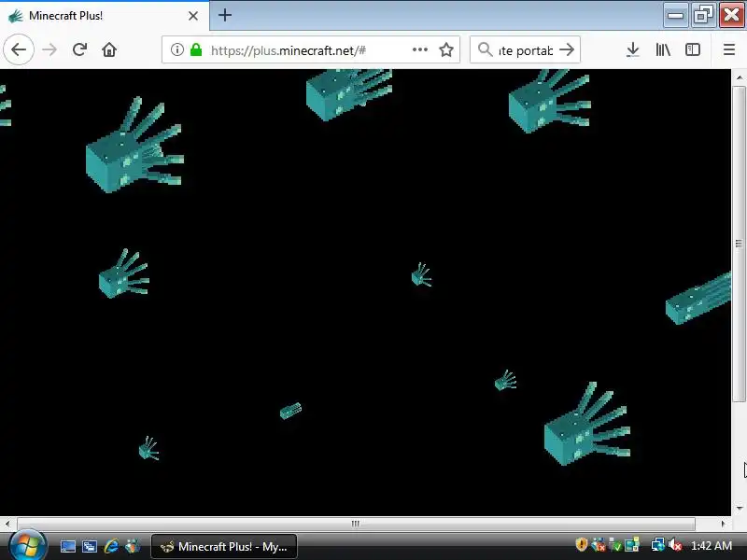This screenshot has width=747, height=560.
Task: Close the Minecraft Plus! tab
Action: tap(193, 16)
